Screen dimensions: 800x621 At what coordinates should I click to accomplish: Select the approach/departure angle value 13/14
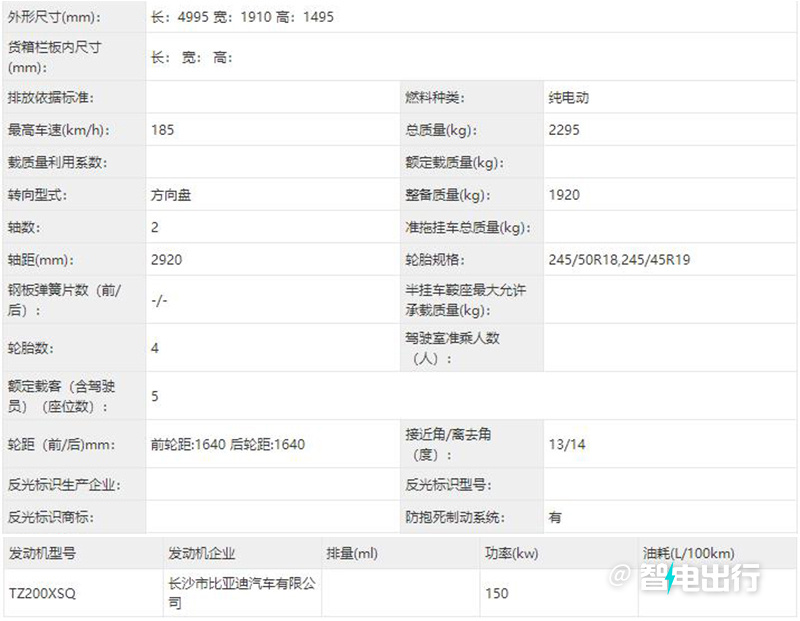pos(567,444)
